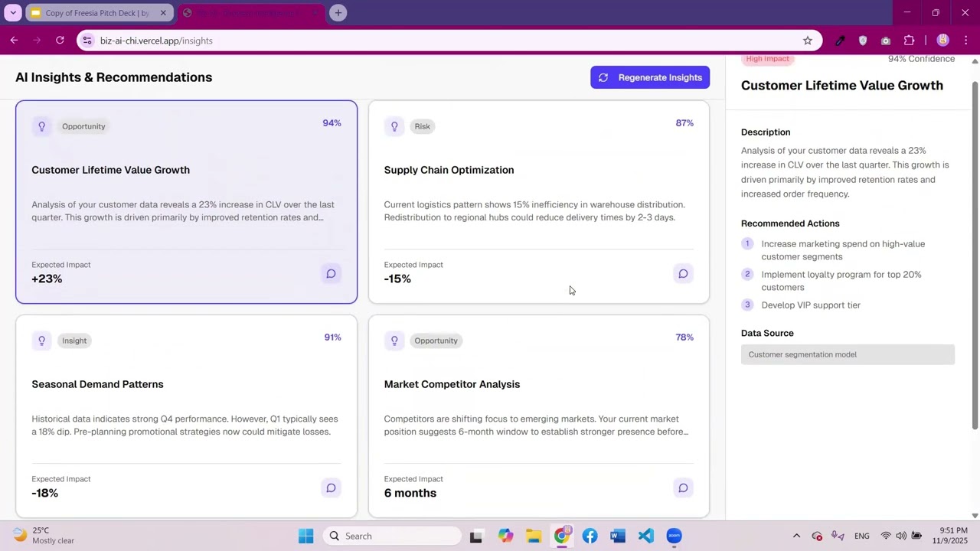The width and height of the screenshot is (980, 551).
Task: Click recommended action Develop VIP support tier
Action: 811,305
